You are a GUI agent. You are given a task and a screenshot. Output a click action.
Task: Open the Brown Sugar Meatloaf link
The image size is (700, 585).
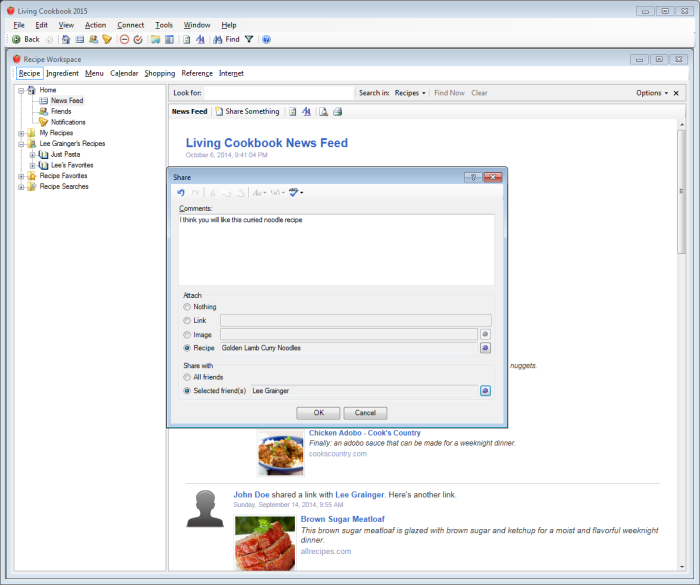342,519
